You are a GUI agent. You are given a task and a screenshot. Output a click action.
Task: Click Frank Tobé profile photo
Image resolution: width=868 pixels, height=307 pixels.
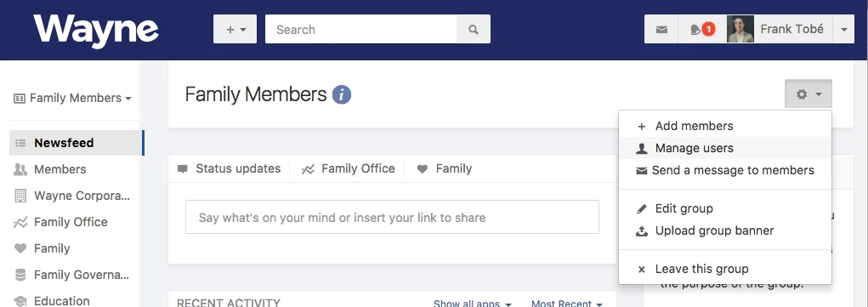[740, 30]
